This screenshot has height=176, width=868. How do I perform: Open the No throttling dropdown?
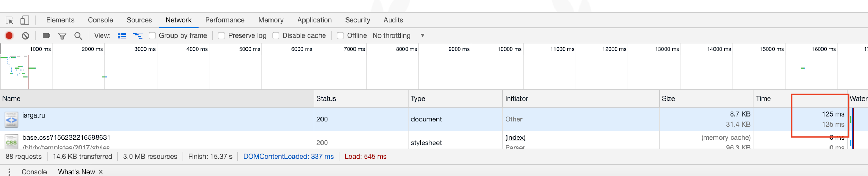398,35
